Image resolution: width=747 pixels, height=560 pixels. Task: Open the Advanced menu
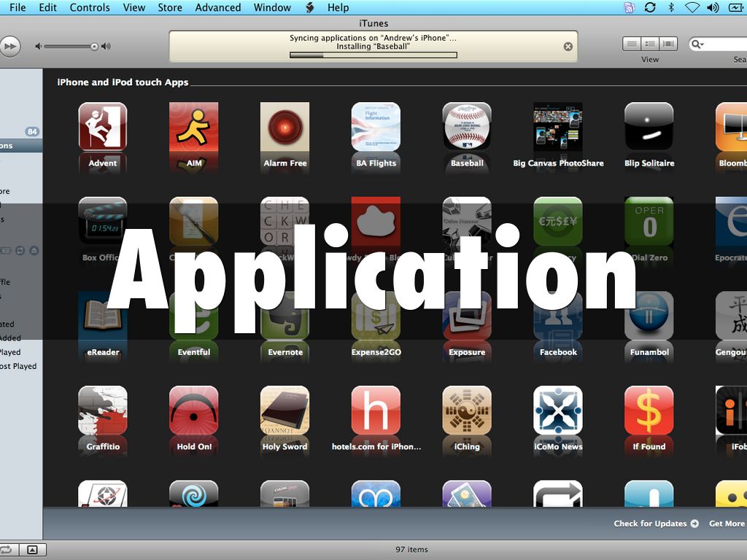click(x=217, y=7)
